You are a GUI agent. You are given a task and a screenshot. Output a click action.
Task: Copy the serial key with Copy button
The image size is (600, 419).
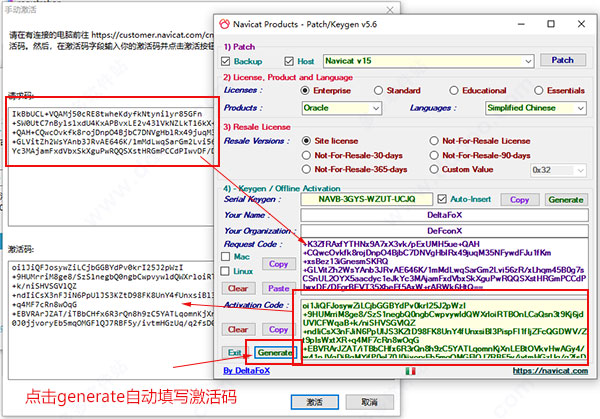click(519, 200)
